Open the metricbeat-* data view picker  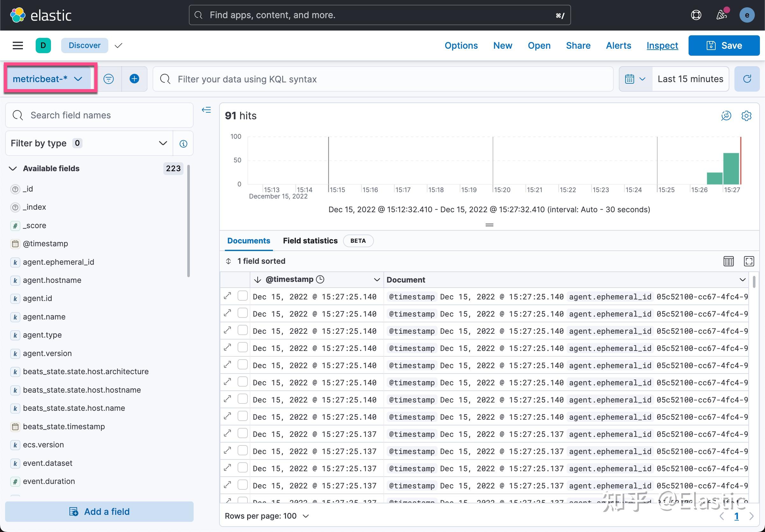49,79
